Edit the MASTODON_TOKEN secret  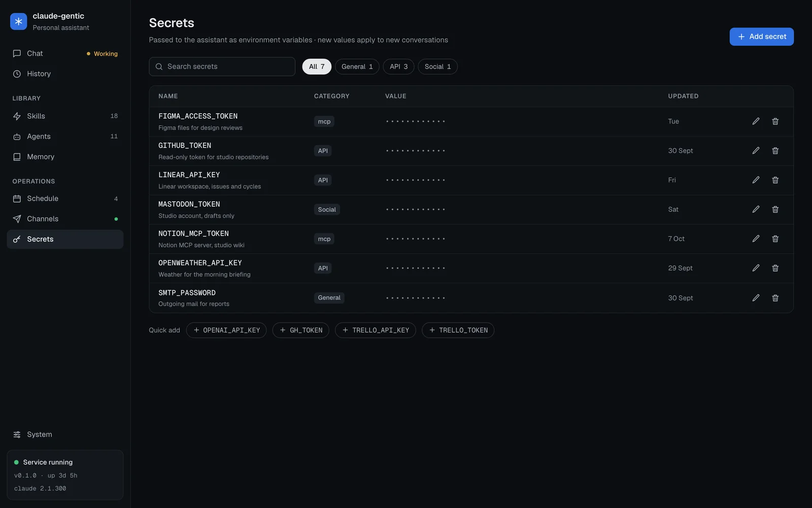tap(756, 209)
